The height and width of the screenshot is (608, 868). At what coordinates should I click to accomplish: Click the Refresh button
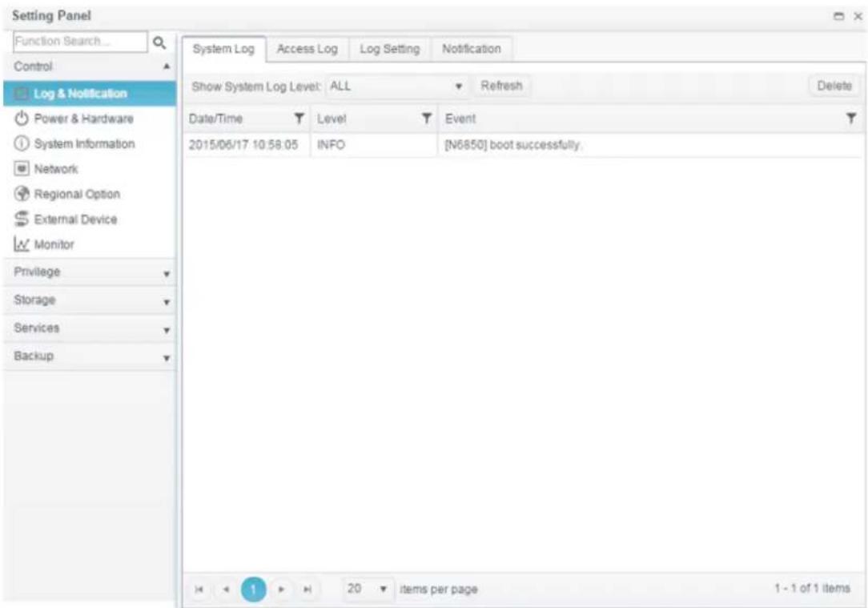(501, 86)
